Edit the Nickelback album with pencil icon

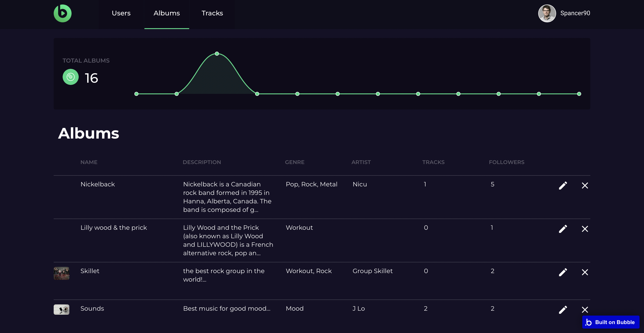click(563, 185)
